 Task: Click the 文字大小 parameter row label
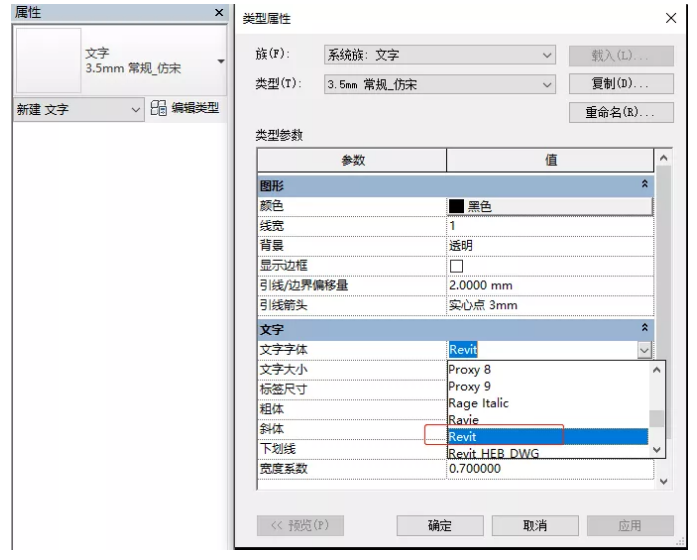tap(283, 369)
